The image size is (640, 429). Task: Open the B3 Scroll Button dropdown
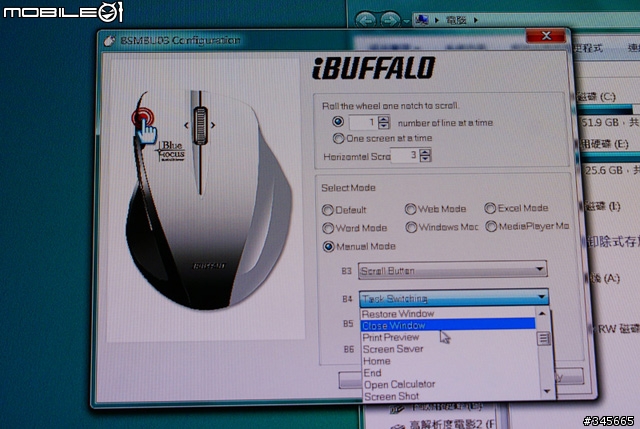pyautogui.click(x=453, y=270)
